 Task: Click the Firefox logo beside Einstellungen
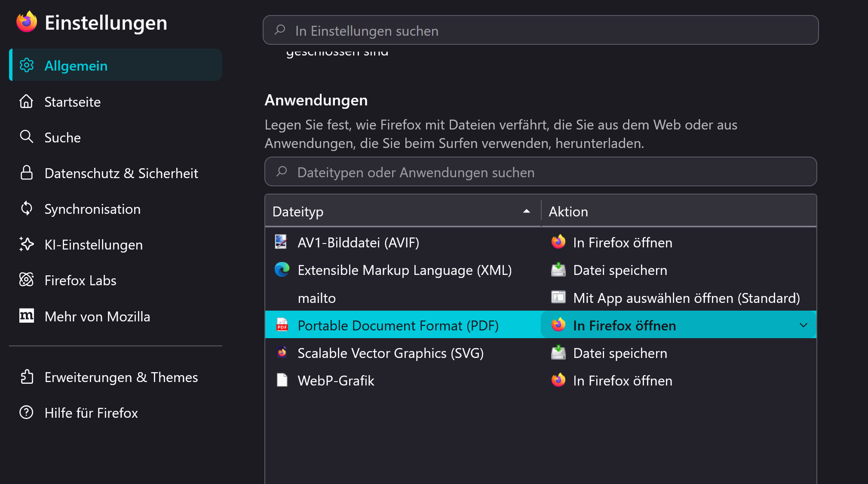coord(27,22)
